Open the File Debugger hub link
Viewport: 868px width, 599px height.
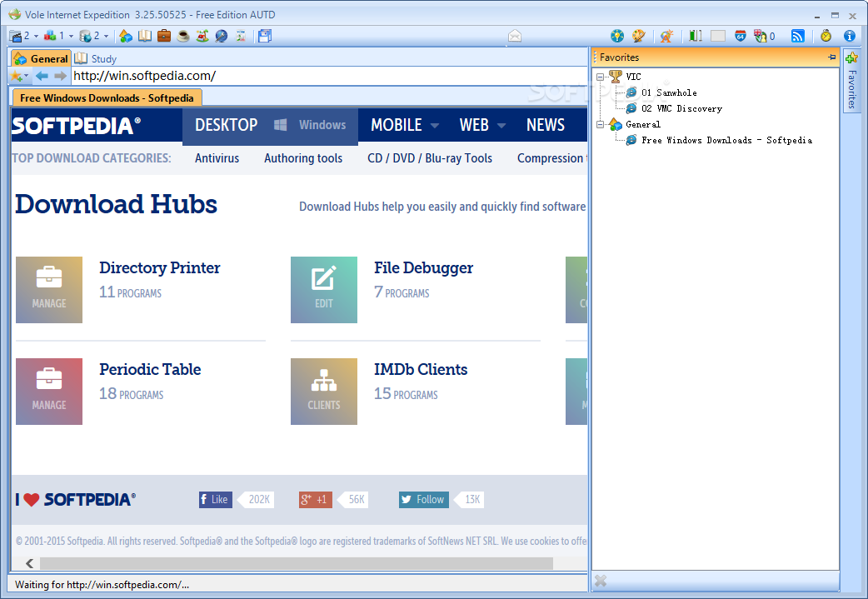pos(423,268)
